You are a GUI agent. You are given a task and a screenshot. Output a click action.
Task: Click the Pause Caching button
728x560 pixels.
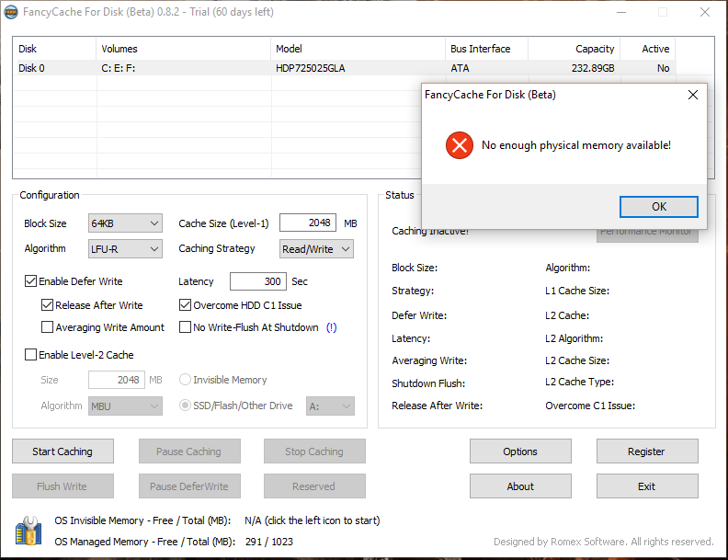(189, 451)
